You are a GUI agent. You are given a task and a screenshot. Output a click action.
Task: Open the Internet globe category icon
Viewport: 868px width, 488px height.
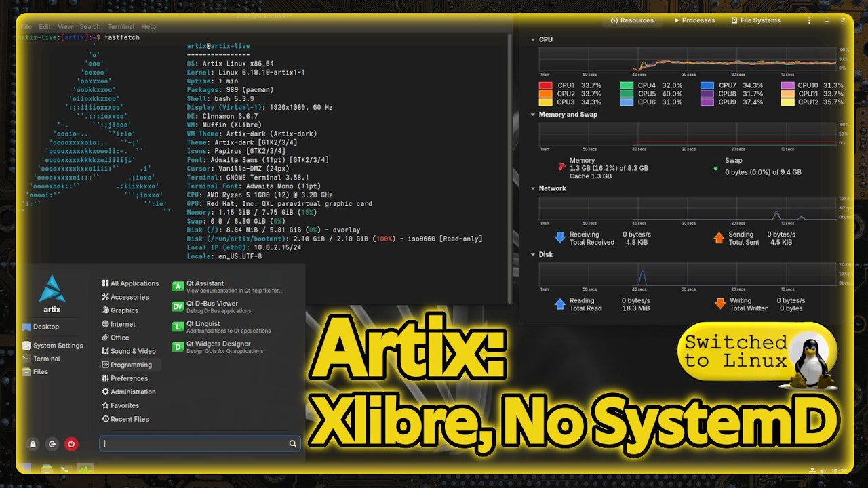105,324
